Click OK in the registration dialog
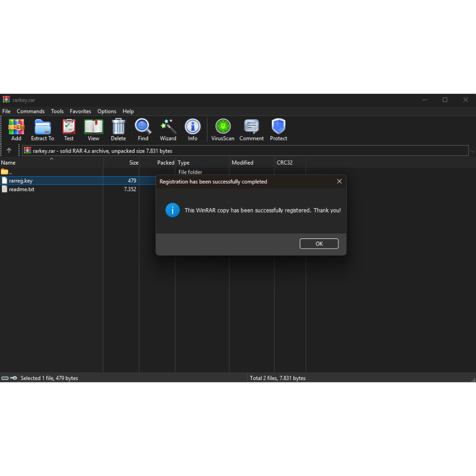476x476 pixels. point(319,244)
